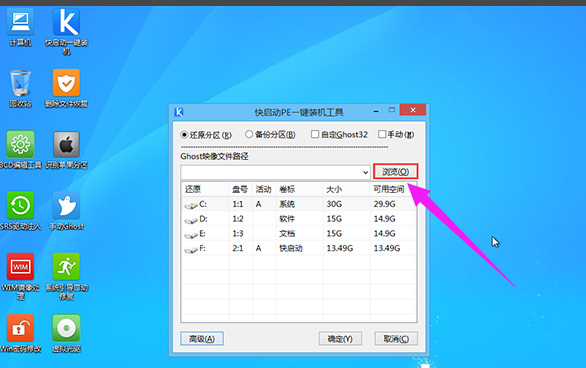586x368 pixels.
Task: Click the 1:2 disk number cell
Action: point(238,219)
